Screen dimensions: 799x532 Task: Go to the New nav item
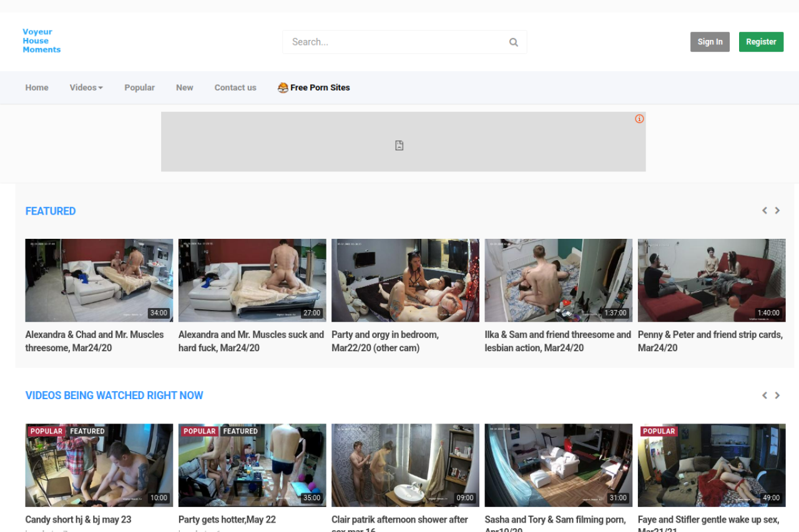click(x=184, y=88)
